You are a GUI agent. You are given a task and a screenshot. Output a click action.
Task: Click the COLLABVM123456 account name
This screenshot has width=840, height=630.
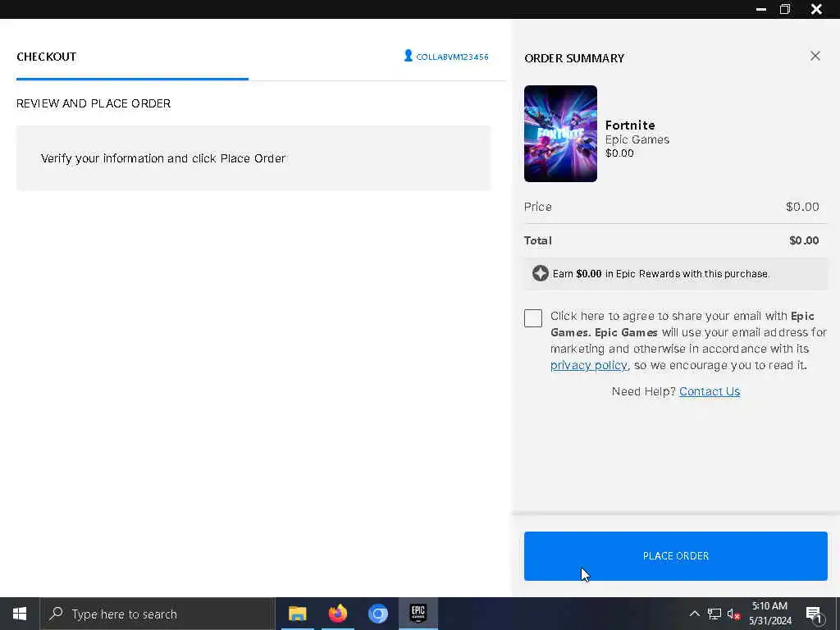[452, 57]
